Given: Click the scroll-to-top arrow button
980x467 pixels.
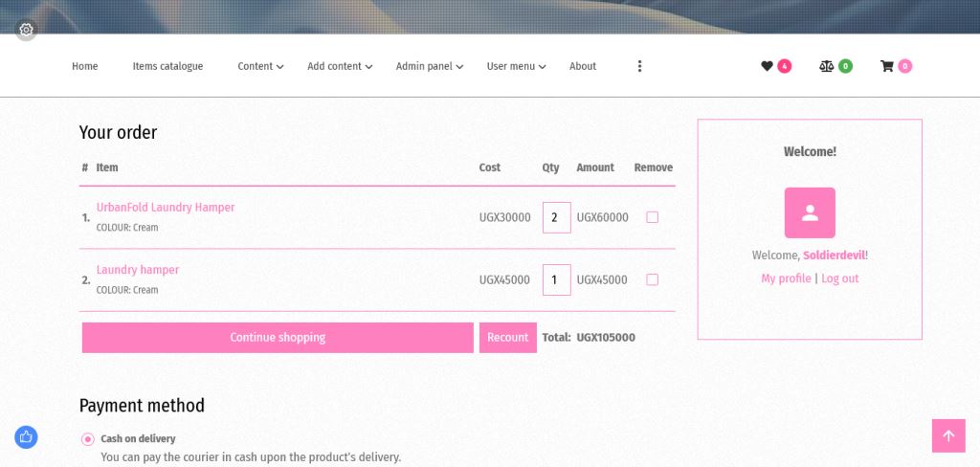Looking at the screenshot, I should coord(948,435).
